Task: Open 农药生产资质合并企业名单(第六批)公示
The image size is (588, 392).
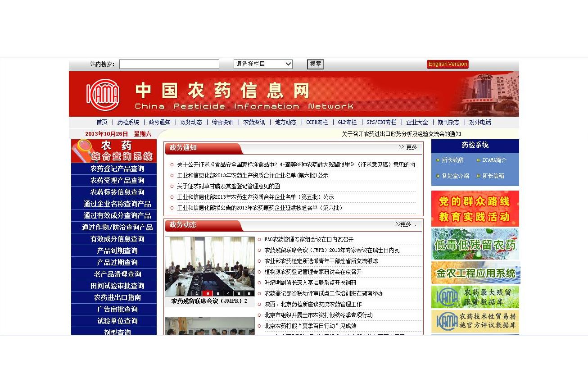Action: pyautogui.click(x=253, y=176)
